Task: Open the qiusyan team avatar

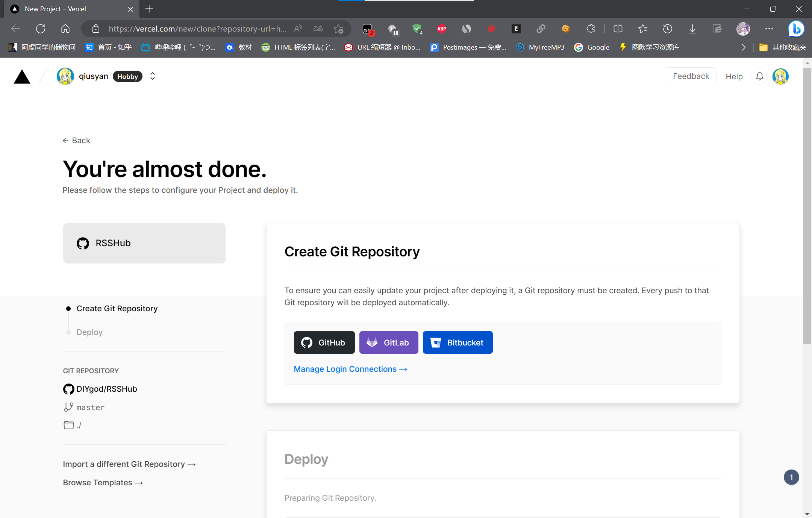Action: tap(65, 76)
